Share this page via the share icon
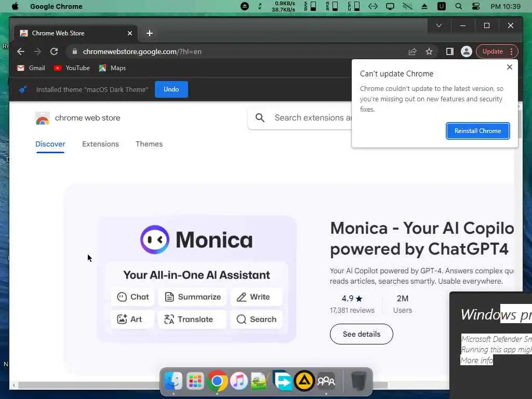Viewport: 532px width, 399px height. (412, 51)
